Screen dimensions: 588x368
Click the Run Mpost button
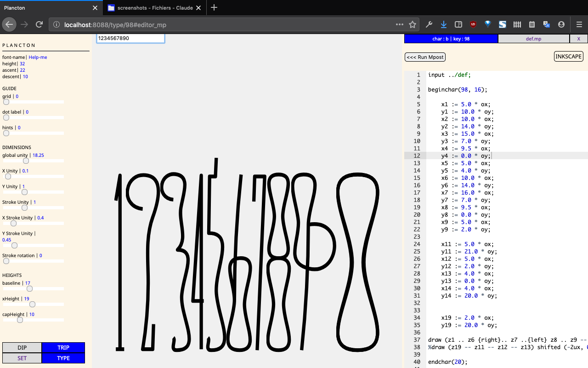tap(425, 57)
